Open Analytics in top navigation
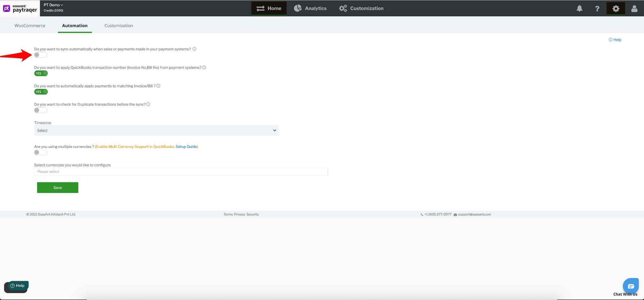The image size is (644, 300). [x=310, y=8]
